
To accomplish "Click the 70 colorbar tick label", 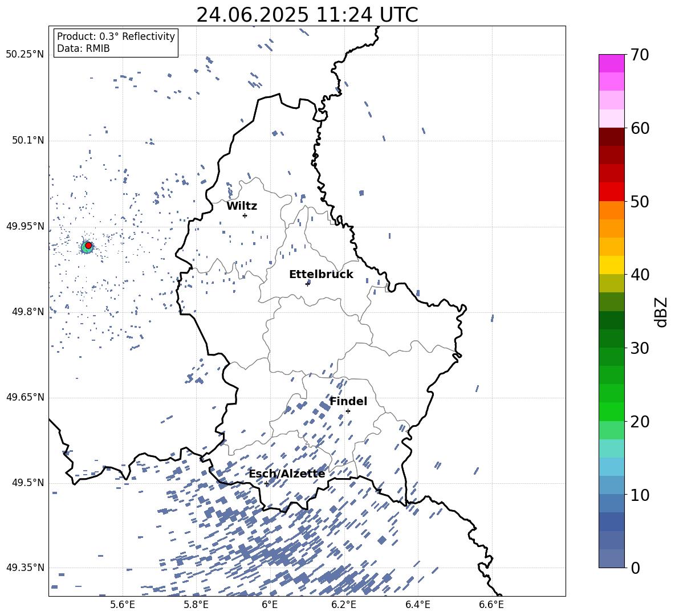I will pyautogui.click(x=640, y=55).
